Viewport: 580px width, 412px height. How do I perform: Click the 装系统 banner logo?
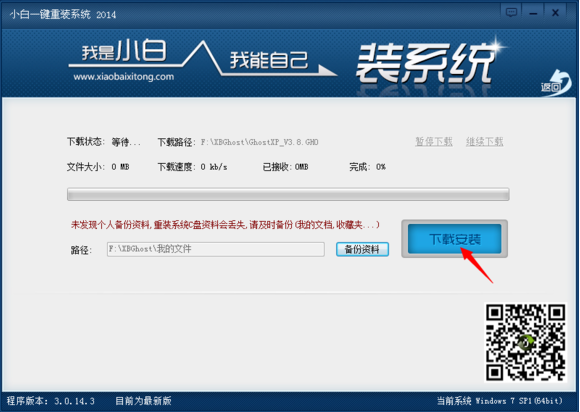[x=425, y=62]
